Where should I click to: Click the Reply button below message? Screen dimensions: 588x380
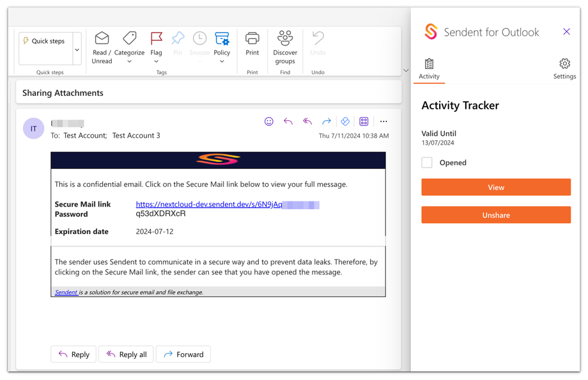[73, 354]
